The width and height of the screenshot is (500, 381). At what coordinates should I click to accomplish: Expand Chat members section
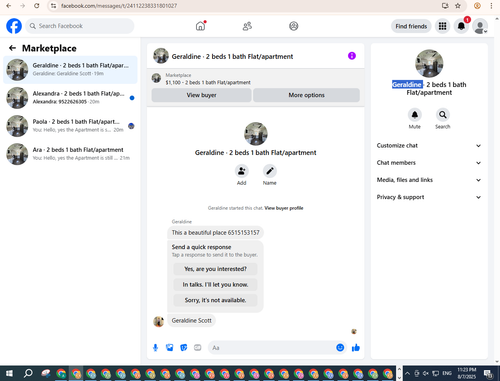[429, 163]
